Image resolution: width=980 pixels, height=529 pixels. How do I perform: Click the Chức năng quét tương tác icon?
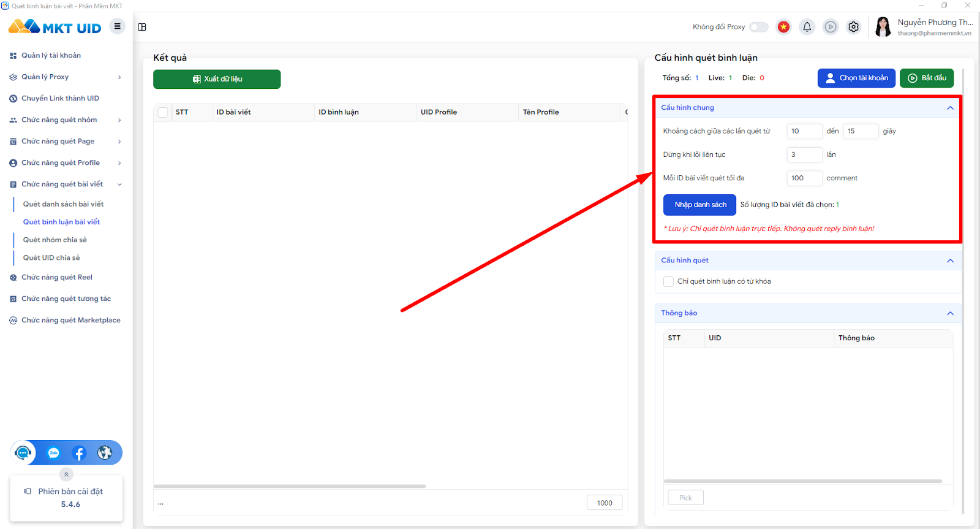[13, 299]
